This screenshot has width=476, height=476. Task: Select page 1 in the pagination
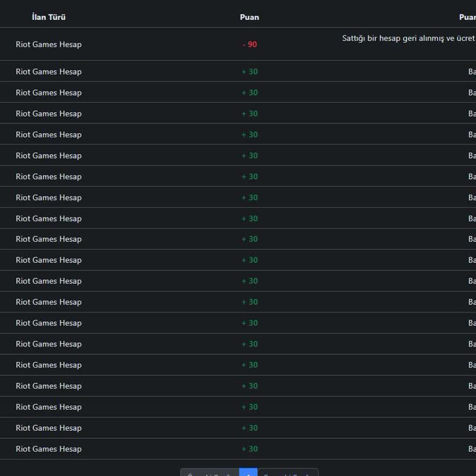[248, 473]
